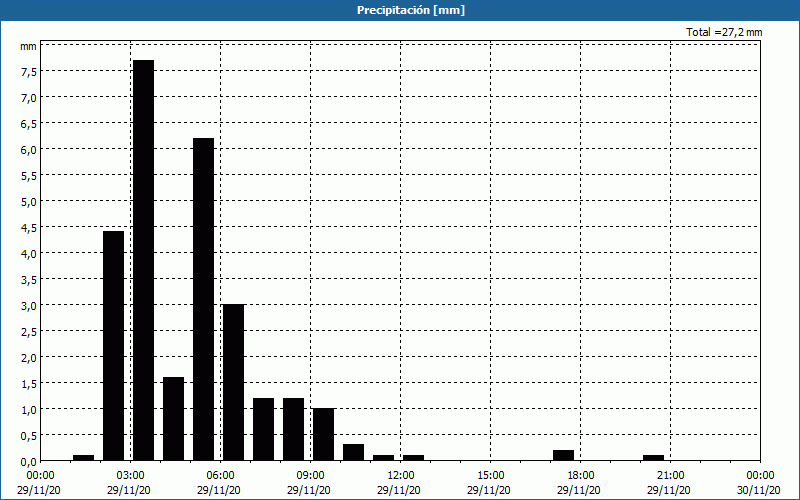This screenshot has width=800, height=500.
Task: Click the 1,6 mm bar between 04:00 and 05:00
Action: pos(173,419)
